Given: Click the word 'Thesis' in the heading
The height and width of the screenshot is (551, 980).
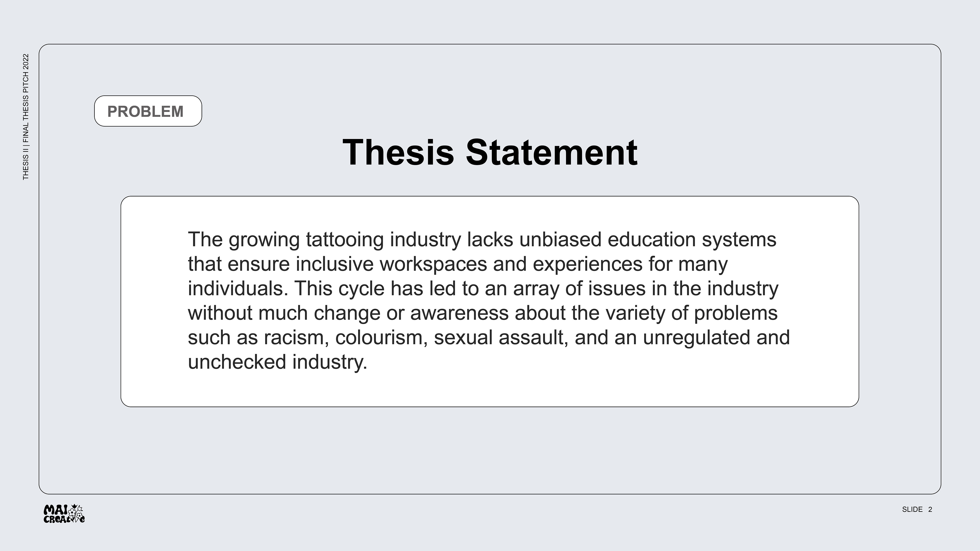Looking at the screenshot, I should point(398,153).
